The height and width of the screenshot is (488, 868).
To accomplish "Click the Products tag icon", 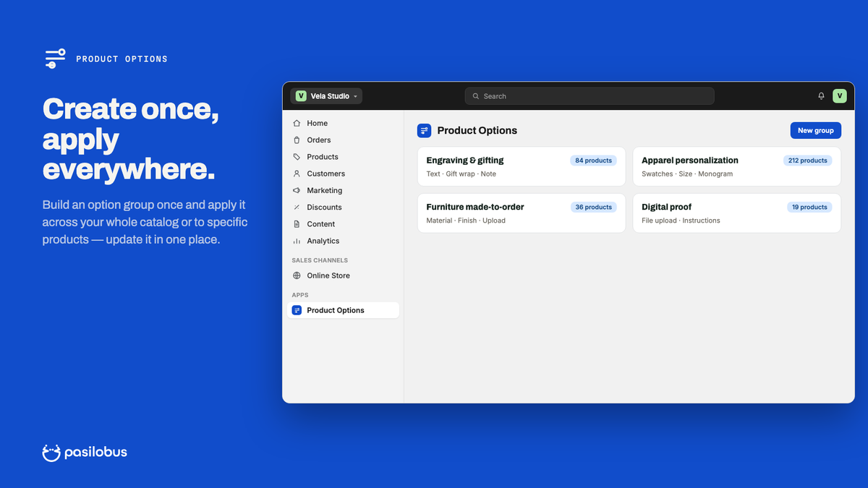I will click(x=297, y=157).
